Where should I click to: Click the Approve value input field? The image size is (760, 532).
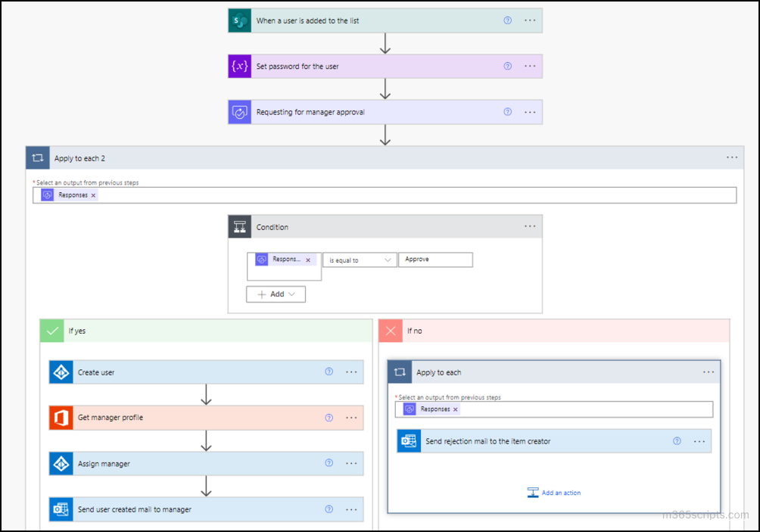tap(435, 260)
